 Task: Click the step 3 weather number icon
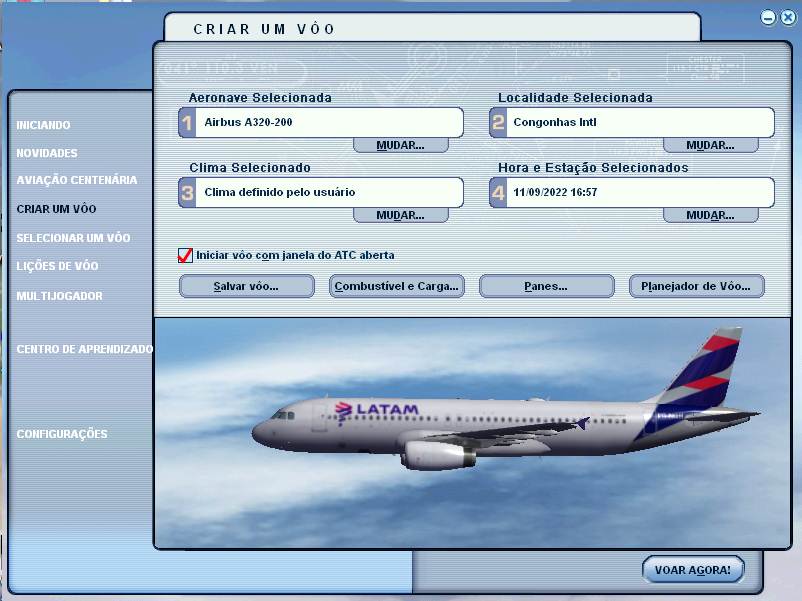pyautogui.click(x=188, y=193)
